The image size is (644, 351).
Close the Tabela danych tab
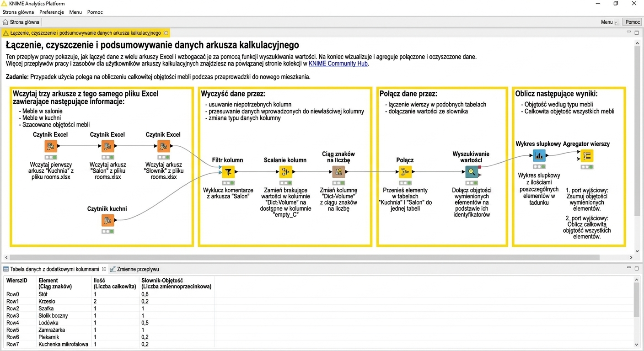coord(104,269)
